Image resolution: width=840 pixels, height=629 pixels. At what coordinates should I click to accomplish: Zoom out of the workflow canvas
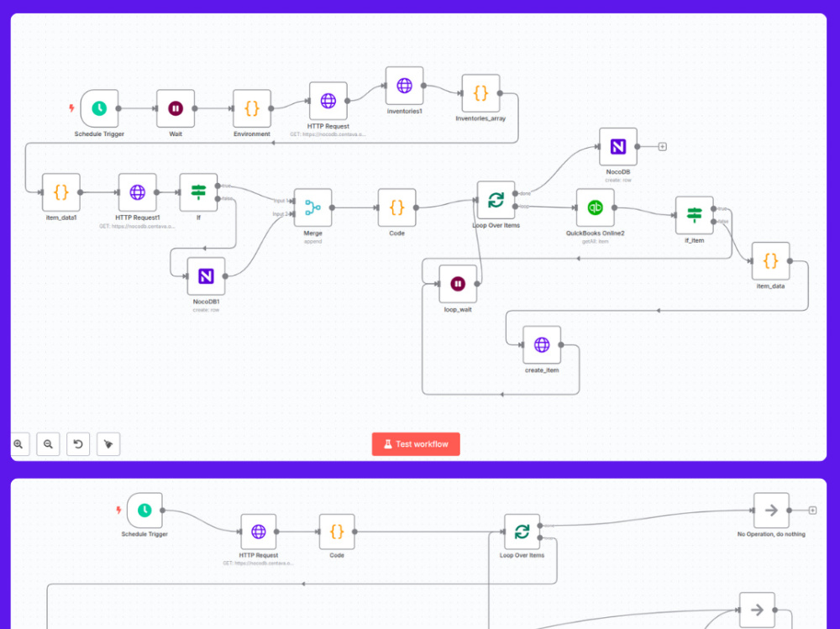48,444
